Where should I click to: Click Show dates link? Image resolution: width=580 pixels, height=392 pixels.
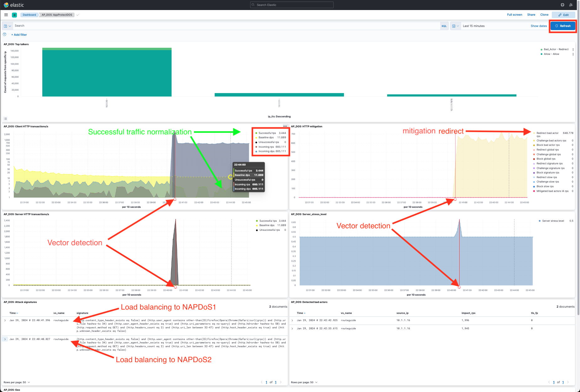coord(539,26)
